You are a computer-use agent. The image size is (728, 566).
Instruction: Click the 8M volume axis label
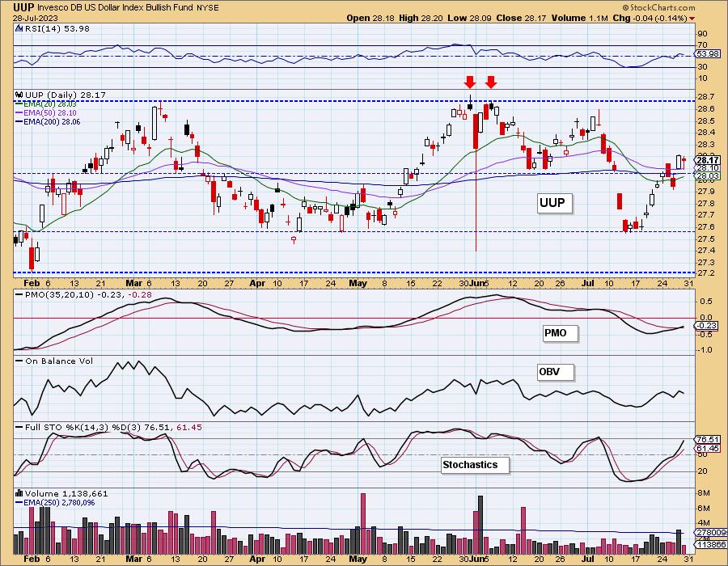coord(703,492)
